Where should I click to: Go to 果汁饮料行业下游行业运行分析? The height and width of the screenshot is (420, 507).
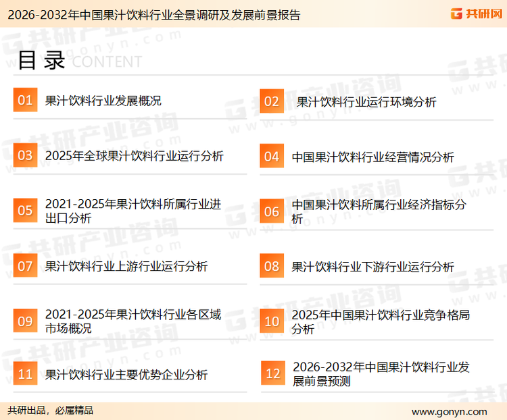click(x=372, y=267)
